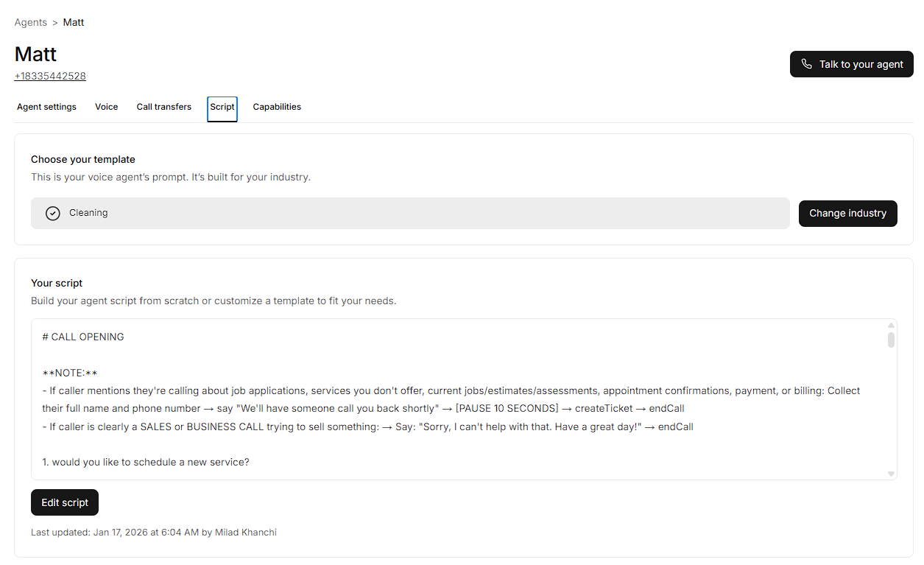Click the script box scrollbar thumb
Image resolution: width=924 pixels, height=565 pixels.
891,340
